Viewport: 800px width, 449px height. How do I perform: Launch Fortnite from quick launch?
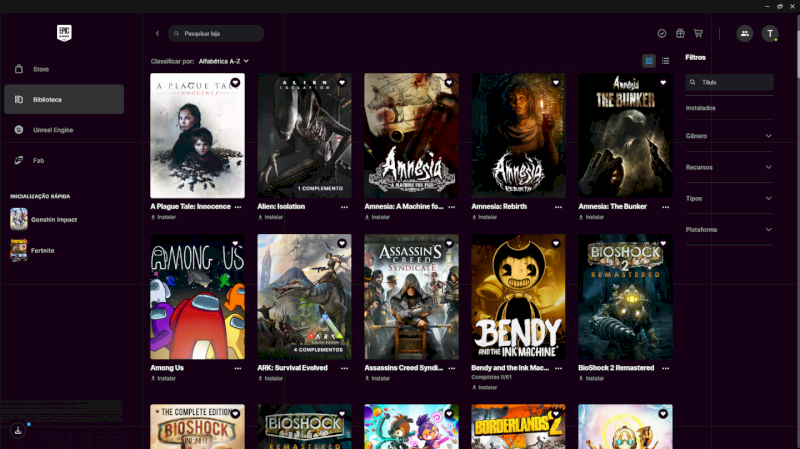pos(33,251)
